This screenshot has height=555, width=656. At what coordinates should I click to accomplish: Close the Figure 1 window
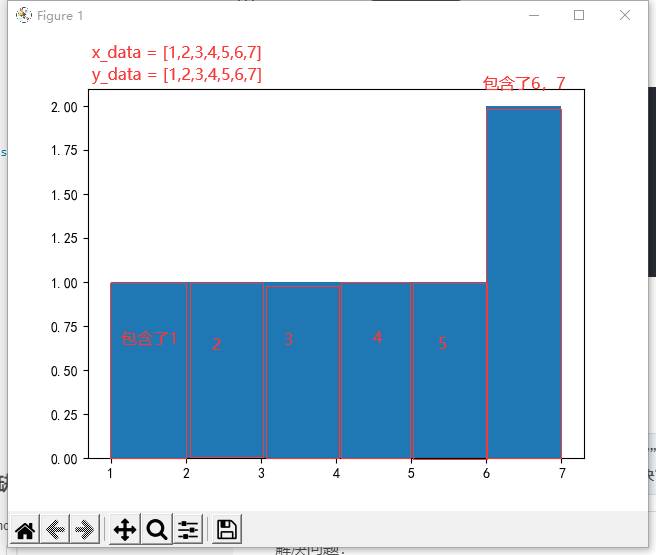(x=625, y=15)
